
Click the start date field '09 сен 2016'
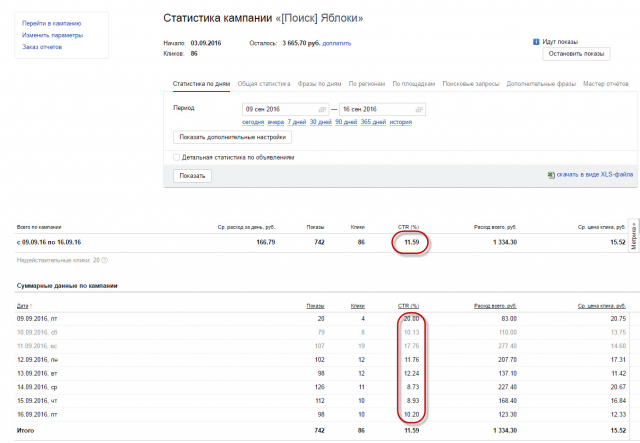(285, 109)
